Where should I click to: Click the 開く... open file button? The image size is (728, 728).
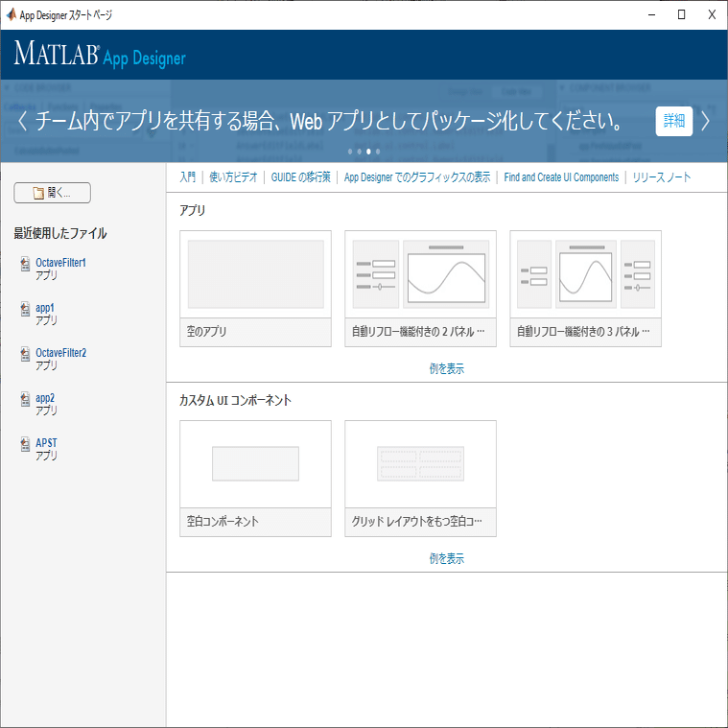click(x=52, y=193)
